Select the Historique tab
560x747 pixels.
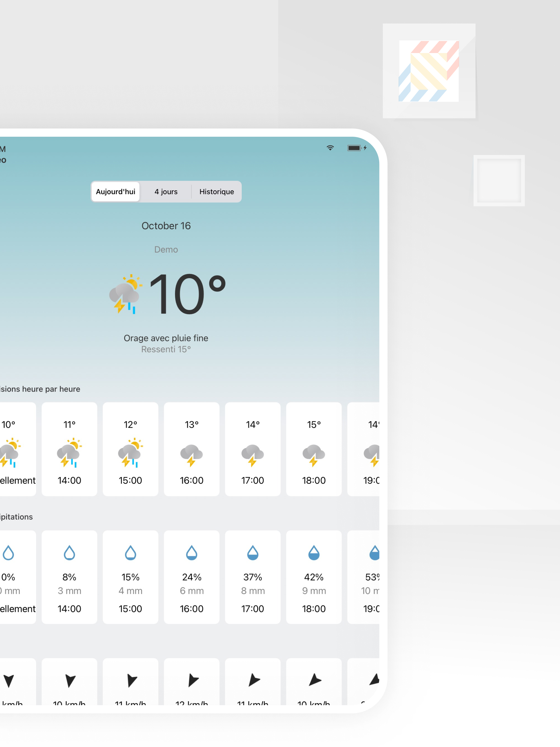tap(217, 192)
